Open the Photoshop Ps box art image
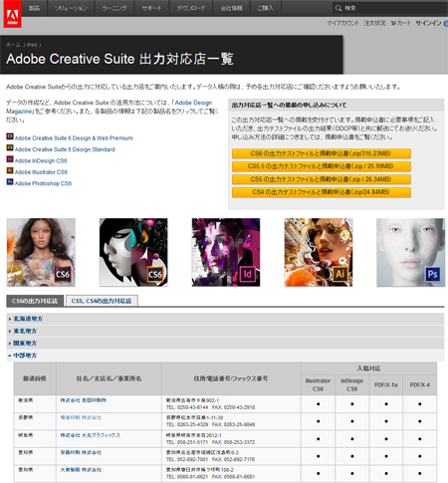The height and width of the screenshot is (483, 448). click(x=411, y=252)
